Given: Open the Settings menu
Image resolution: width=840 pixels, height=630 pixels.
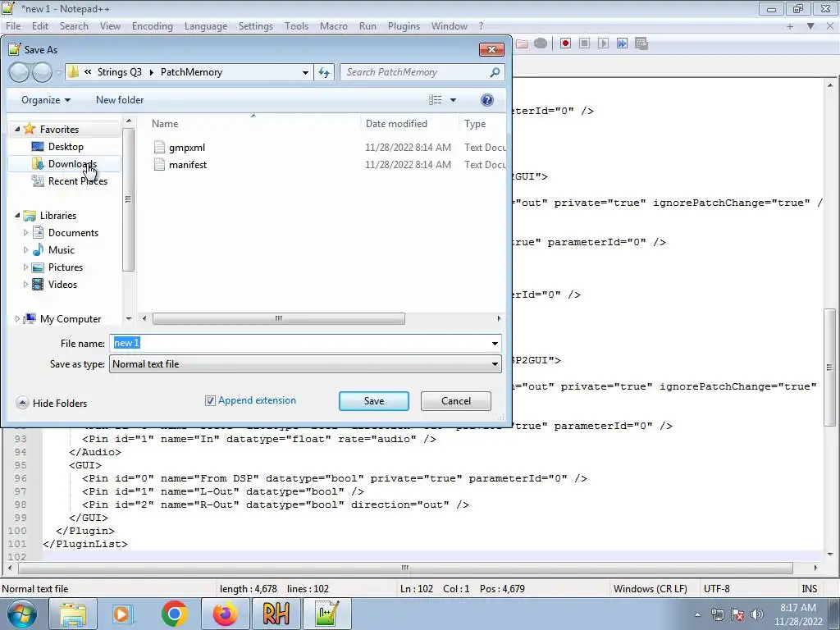Looking at the screenshot, I should [256, 26].
